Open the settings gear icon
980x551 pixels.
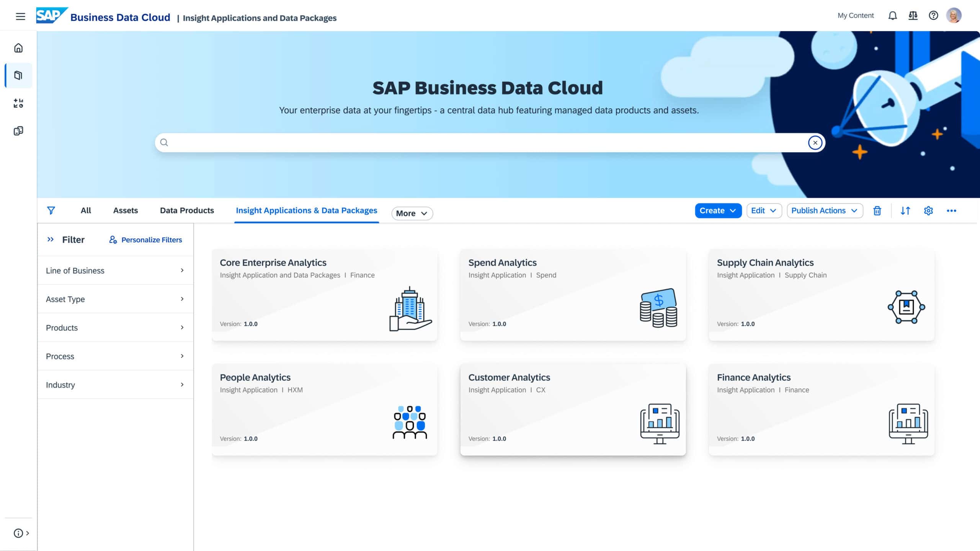point(928,210)
